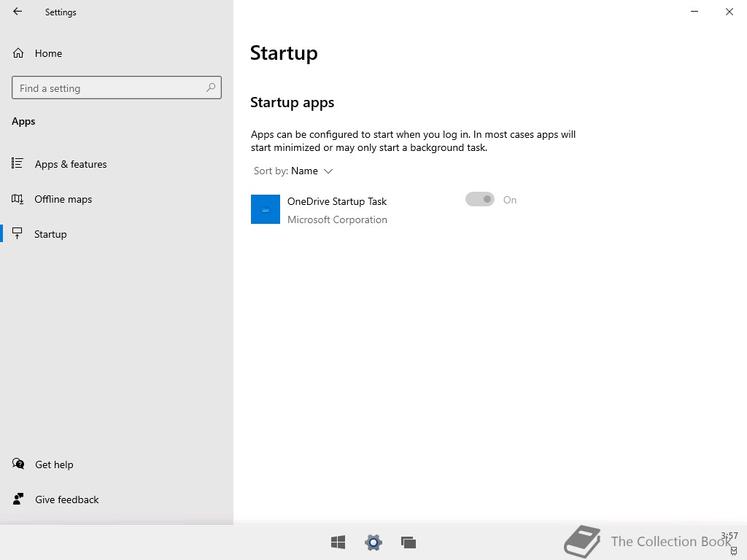Click the Apps & features list icon
747x560 pixels.
click(x=18, y=163)
